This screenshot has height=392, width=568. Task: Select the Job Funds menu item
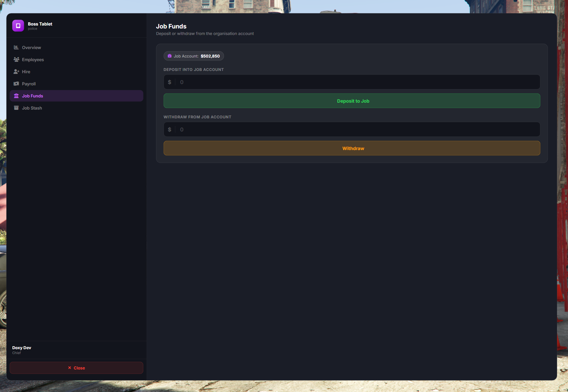76,96
